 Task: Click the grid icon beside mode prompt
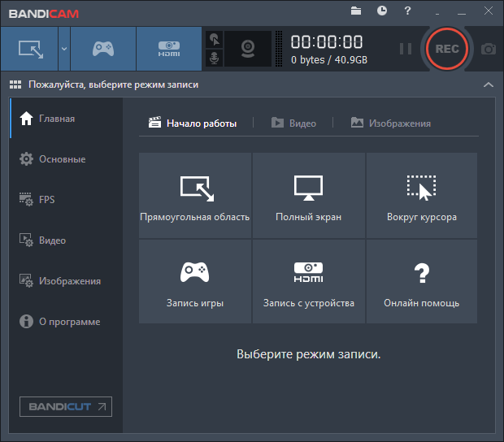point(15,84)
